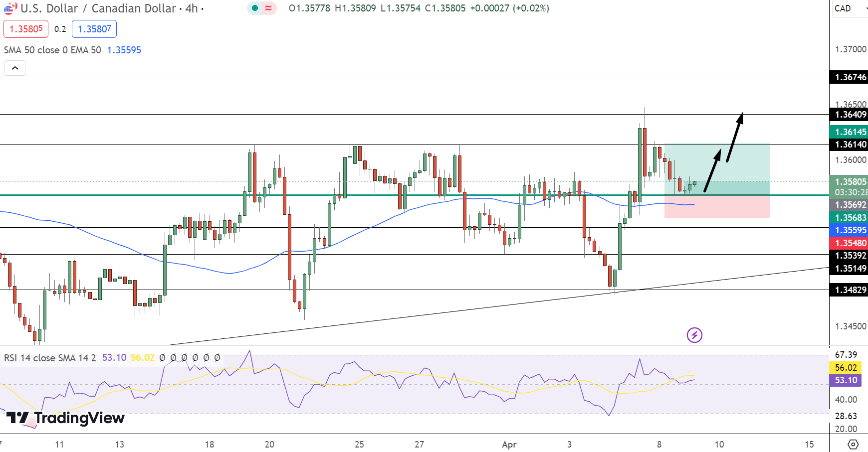
Task: Click the 1.34500 price scale label
Action: [851, 326]
